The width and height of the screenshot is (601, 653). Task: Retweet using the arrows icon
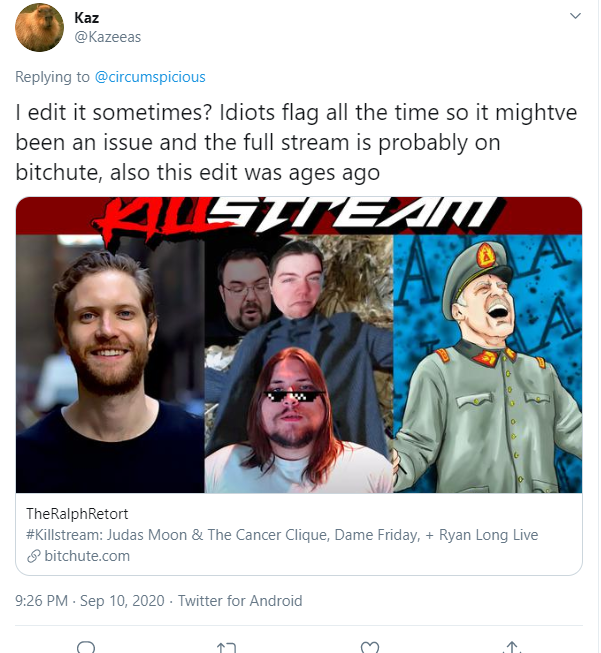click(x=227, y=647)
